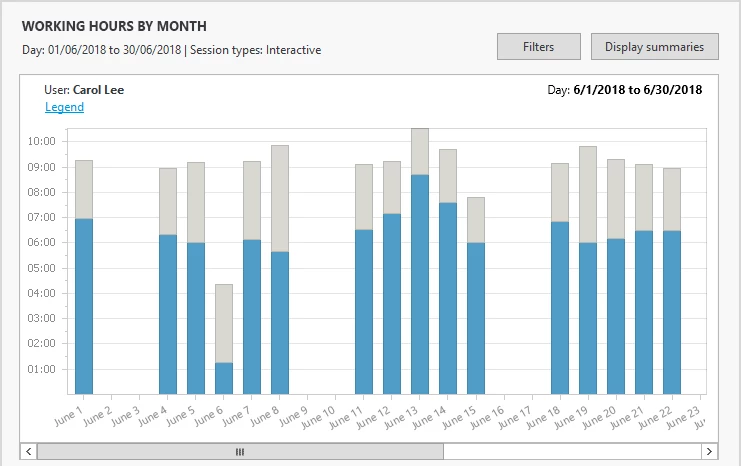Click the blue bar for June 18
Screen dimensions: 741x466
(560, 308)
